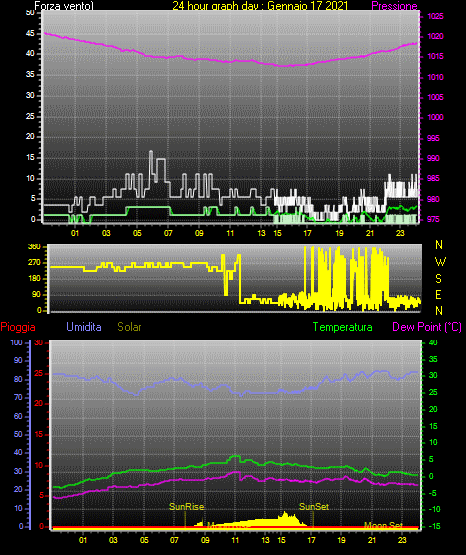Click red rain axis value 25

(39, 374)
